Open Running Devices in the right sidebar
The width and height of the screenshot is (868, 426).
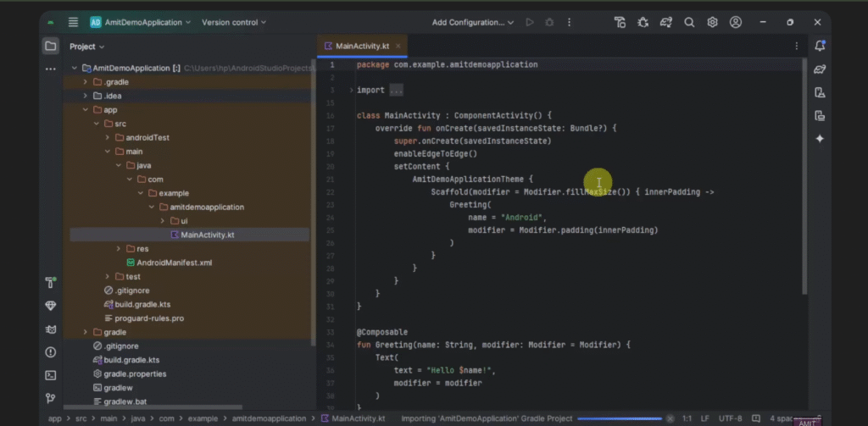point(820,116)
